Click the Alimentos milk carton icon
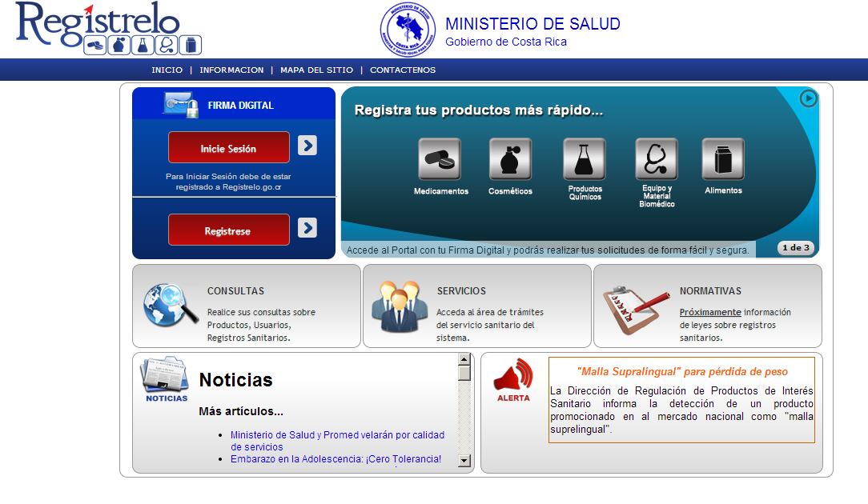868x504 pixels. pyautogui.click(x=723, y=159)
